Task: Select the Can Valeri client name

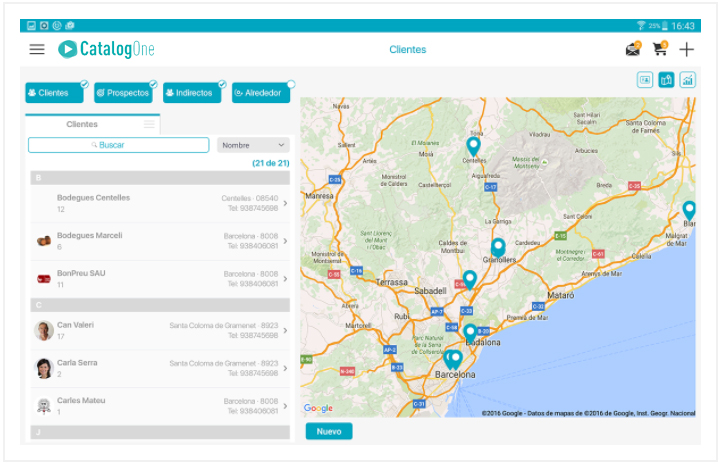Action: tap(75, 325)
